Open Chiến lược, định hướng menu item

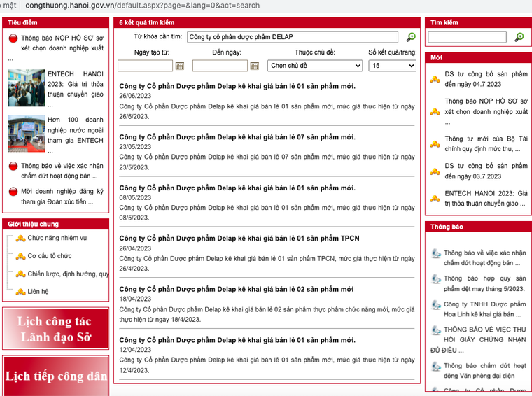(68, 274)
